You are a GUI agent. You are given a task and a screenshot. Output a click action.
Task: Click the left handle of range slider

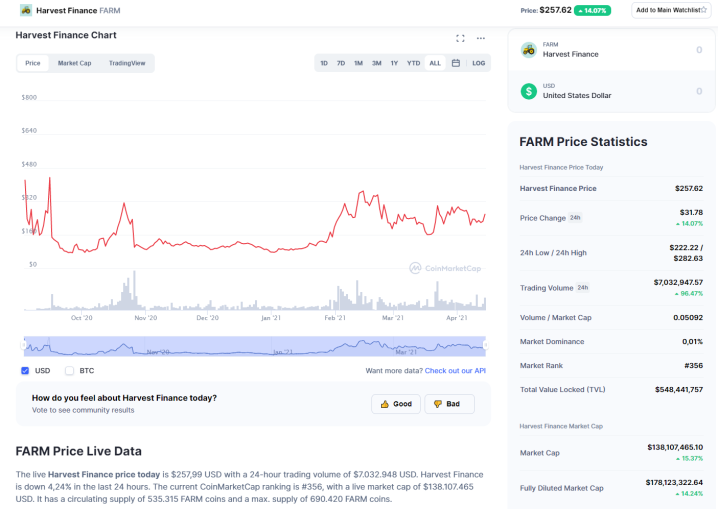[x=23, y=345]
